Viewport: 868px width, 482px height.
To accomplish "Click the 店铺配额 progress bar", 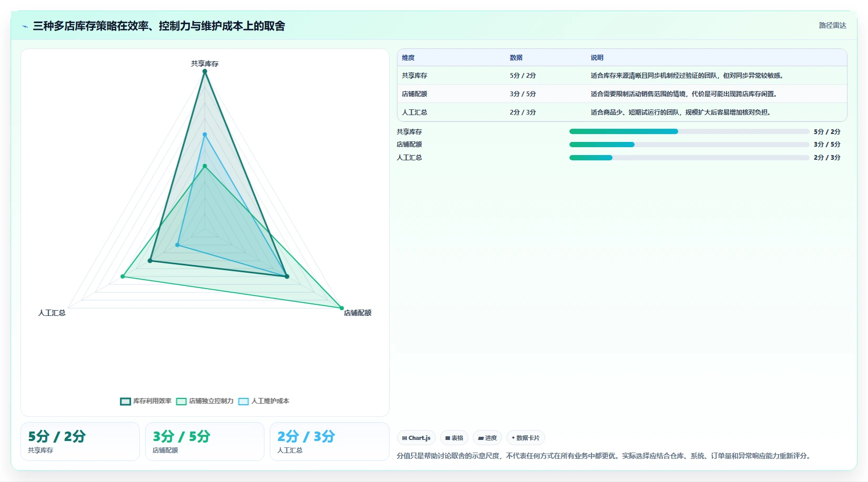I will pyautogui.click(x=689, y=145).
